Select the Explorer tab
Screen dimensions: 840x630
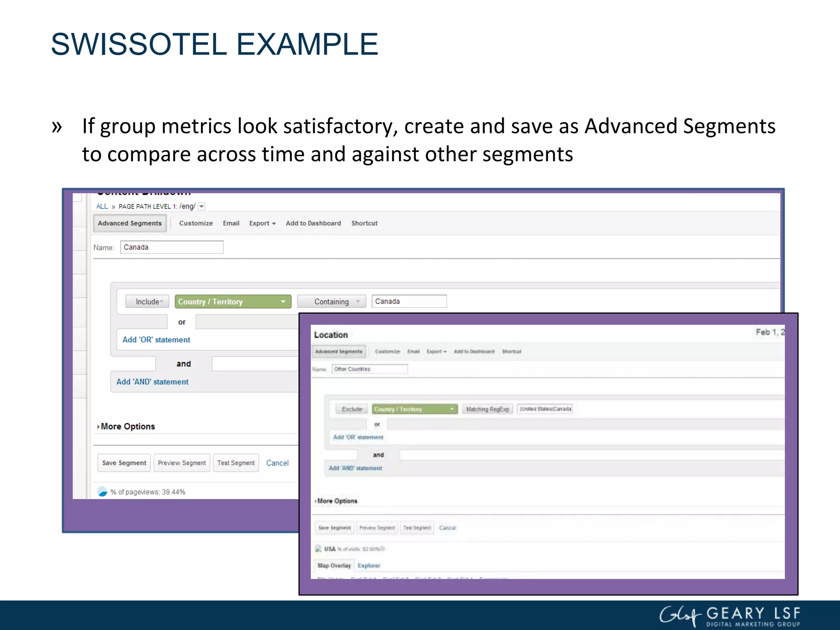369,566
